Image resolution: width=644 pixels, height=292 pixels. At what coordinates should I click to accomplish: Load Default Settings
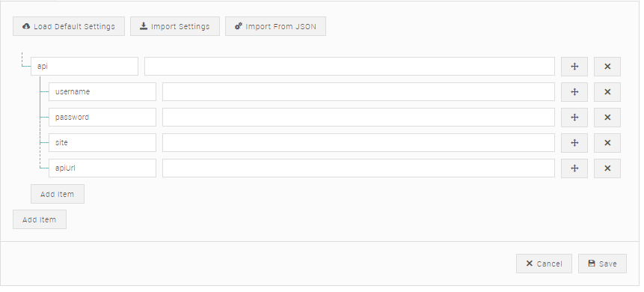(x=69, y=26)
